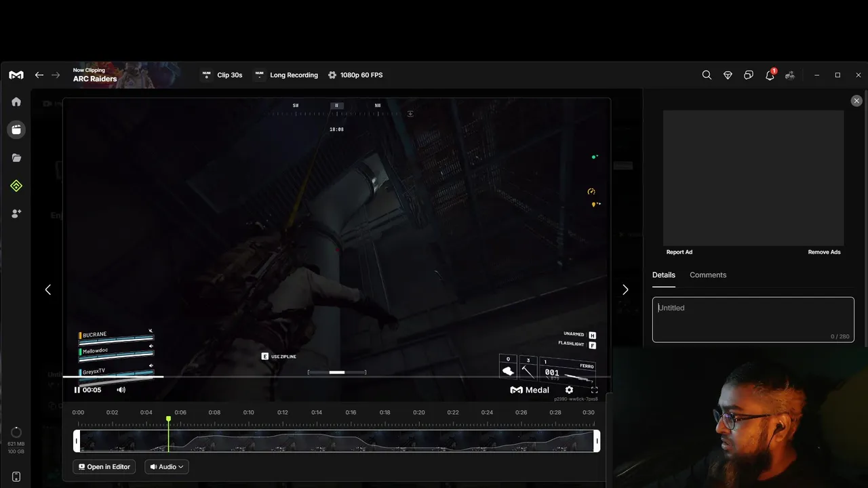Viewport: 868px width, 488px height.
Task: Toggle fullscreen on the video player
Action: [x=594, y=390]
